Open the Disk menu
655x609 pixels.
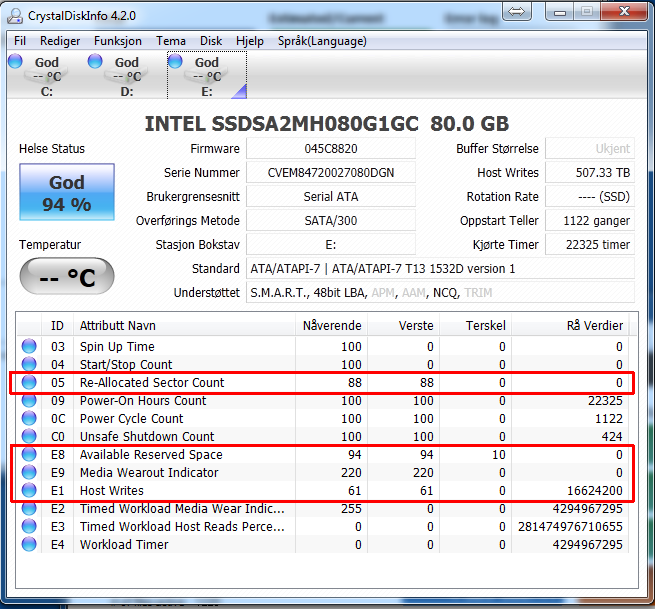point(211,41)
